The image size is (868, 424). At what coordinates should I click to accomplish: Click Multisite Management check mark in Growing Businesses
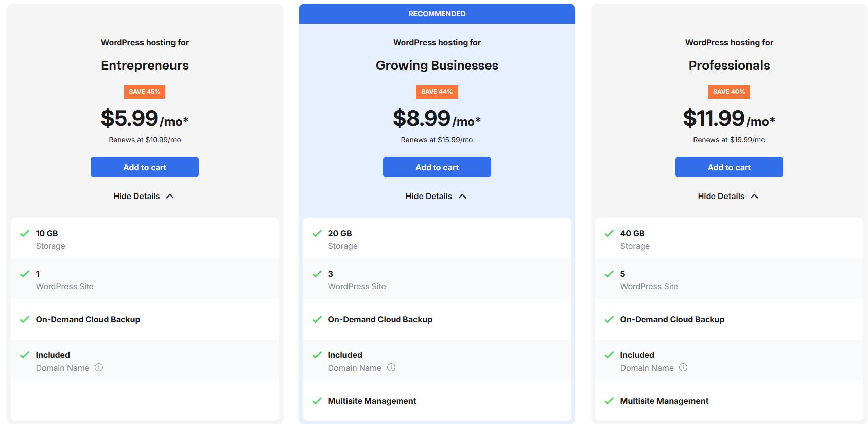317,401
